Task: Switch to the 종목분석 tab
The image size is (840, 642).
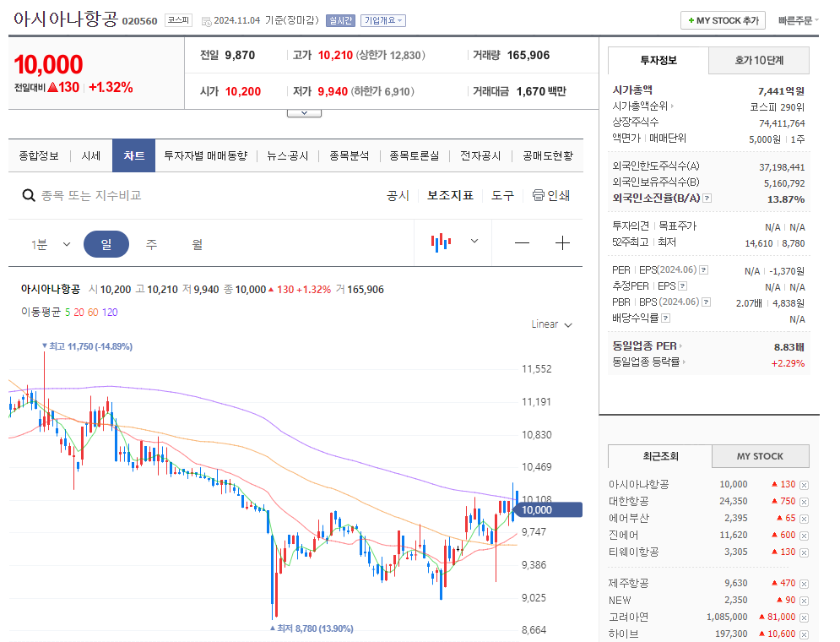Action: [350, 156]
